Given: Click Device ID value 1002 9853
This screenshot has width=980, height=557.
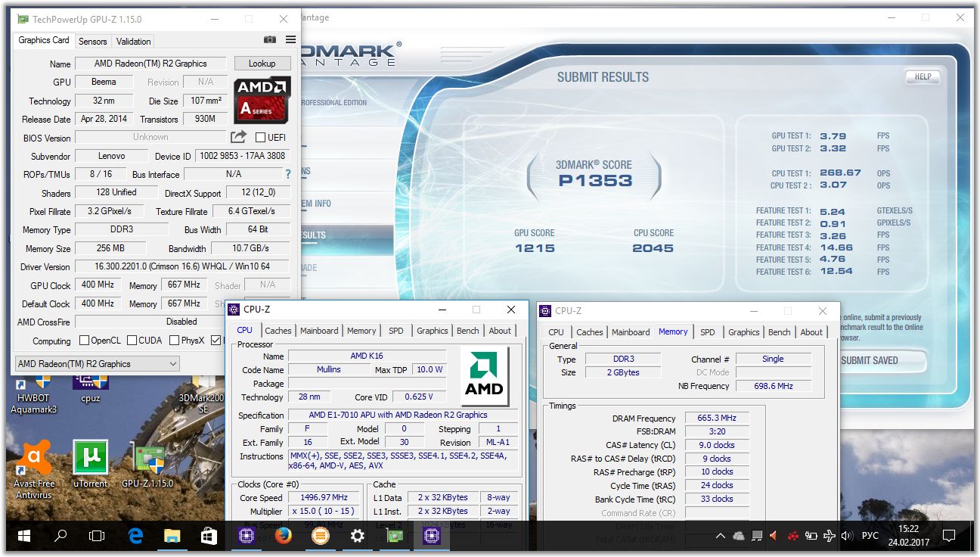Looking at the screenshot, I should [242, 156].
